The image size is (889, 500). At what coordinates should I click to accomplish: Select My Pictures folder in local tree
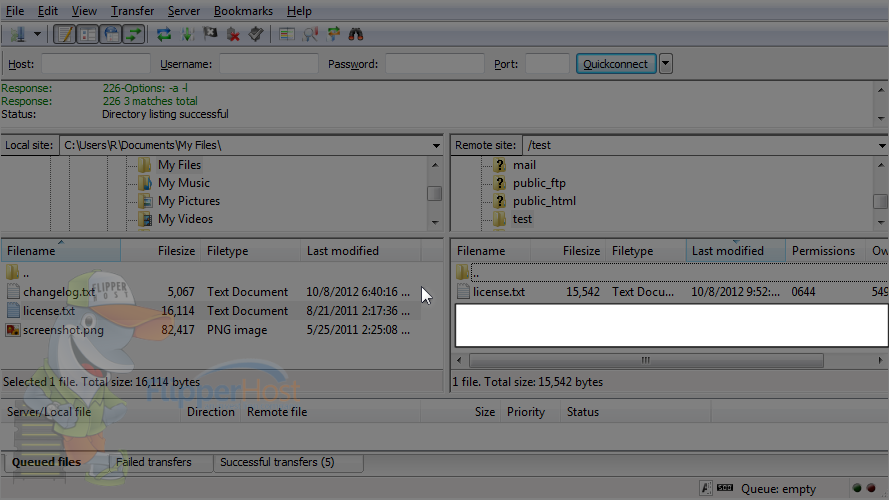[x=188, y=201]
